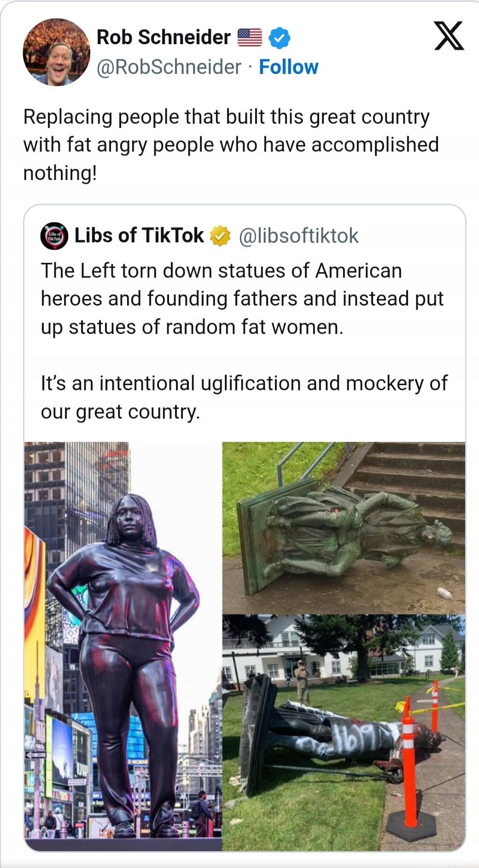Click the Libs of TikTok display name
479x868 pixels.
[139, 236]
